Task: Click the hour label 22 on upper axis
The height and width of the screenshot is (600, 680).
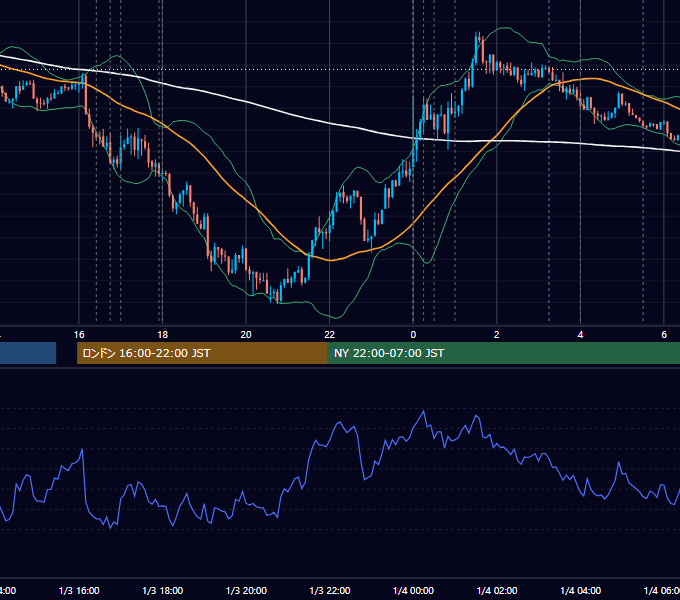Action: [x=330, y=335]
